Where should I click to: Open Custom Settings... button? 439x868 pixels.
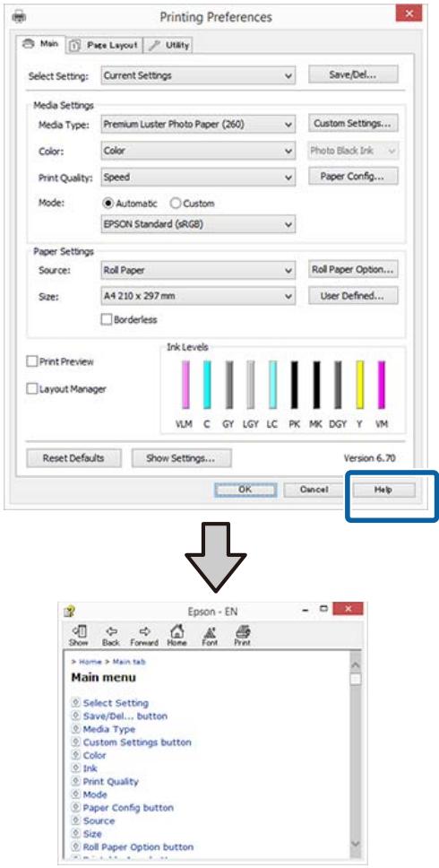point(353,124)
